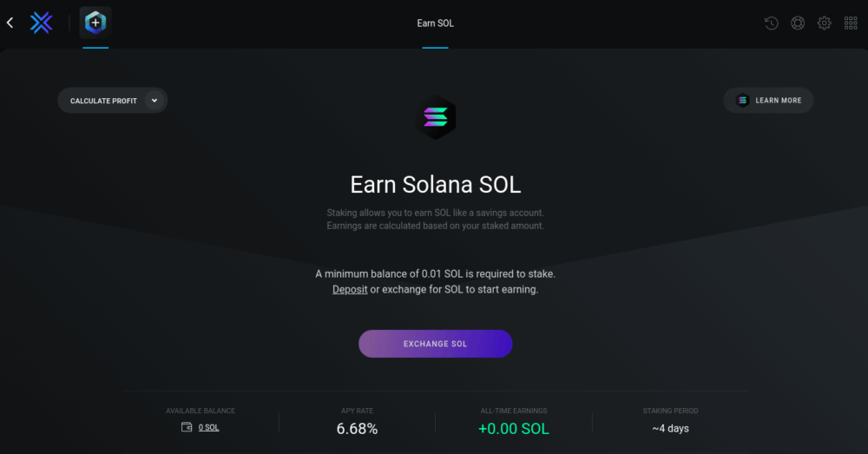The height and width of the screenshot is (454, 868).
Task: Click the hexagon plus add-app icon
Action: [95, 23]
